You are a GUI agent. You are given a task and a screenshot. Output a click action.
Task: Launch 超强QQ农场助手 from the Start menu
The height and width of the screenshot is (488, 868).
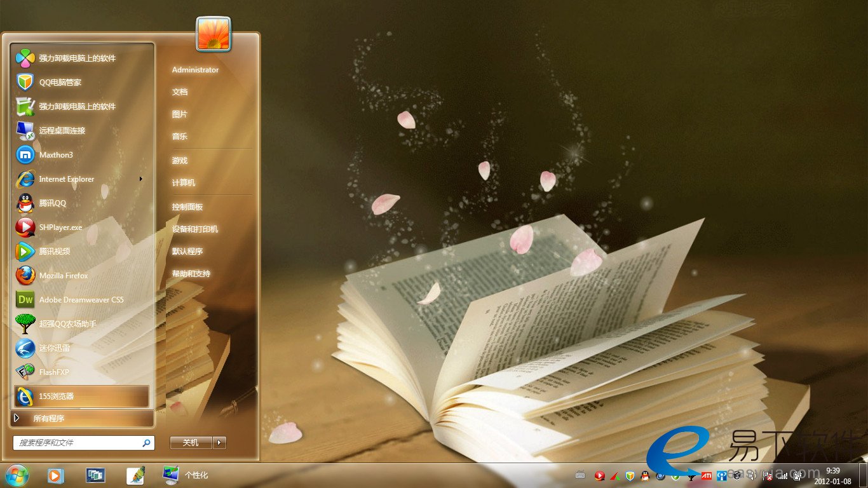pyautogui.click(x=82, y=323)
